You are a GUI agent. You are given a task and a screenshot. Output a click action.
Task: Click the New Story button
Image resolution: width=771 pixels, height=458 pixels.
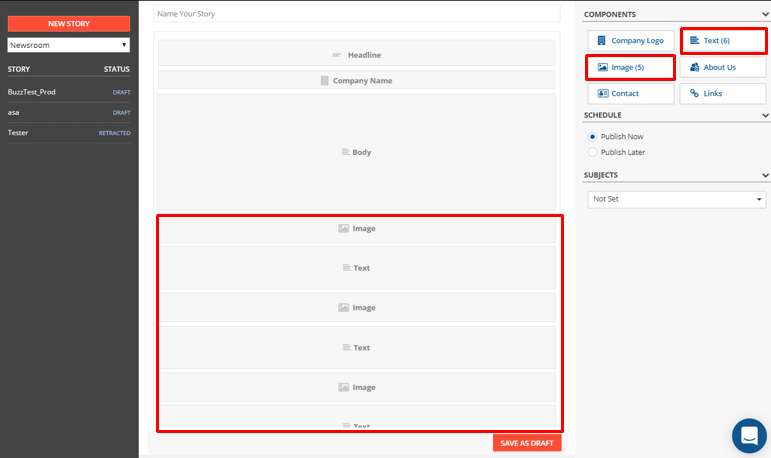click(69, 23)
